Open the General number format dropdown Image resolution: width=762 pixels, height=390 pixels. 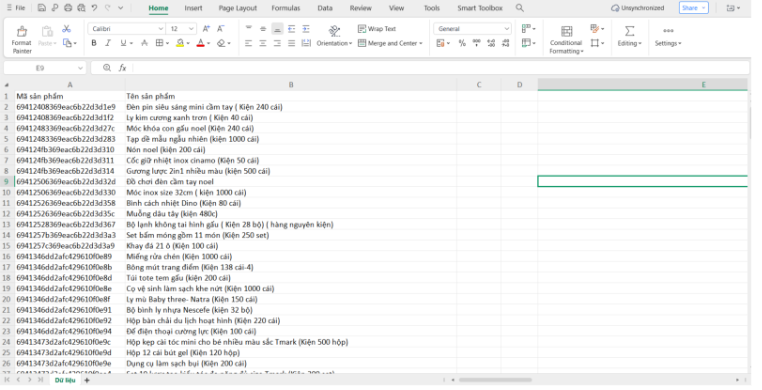[506, 29]
